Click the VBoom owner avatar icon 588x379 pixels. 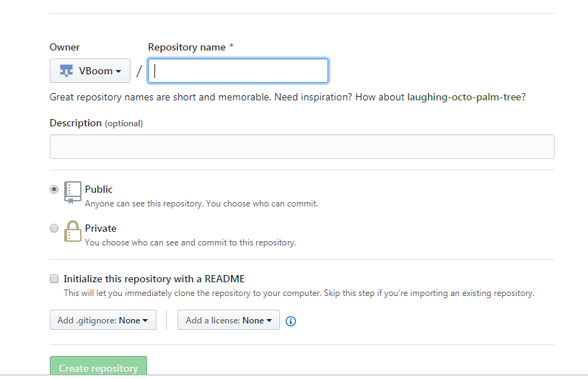(x=66, y=71)
